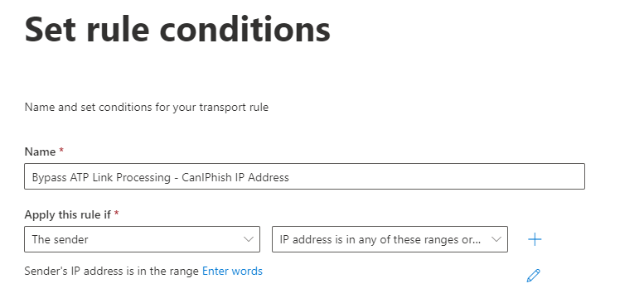This screenshot has height=298, width=644.
Task: Click the transport rule description text
Action: (x=147, y=108)
